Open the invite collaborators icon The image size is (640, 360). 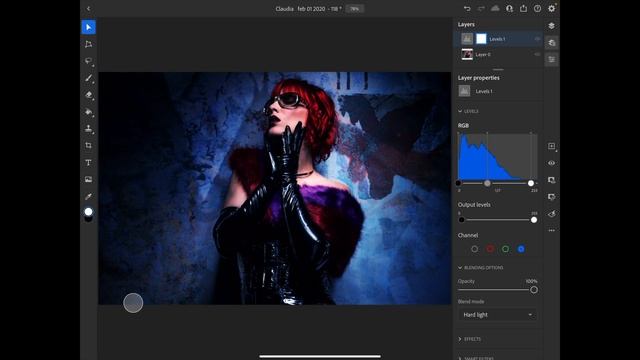click(509, 9)
